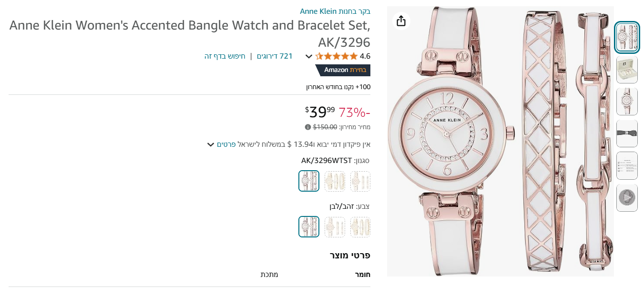Select the gift box image thumbnail
This screenshot has height=297, width=644.
point(627,70)
